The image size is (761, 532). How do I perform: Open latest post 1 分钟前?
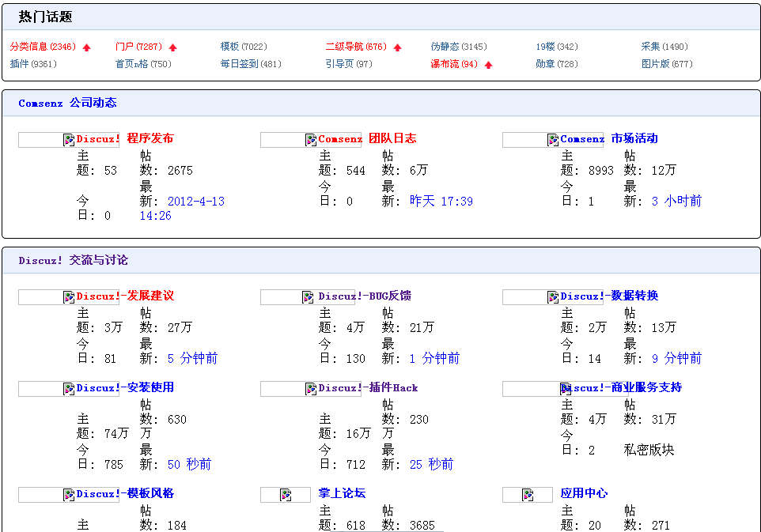(434, 358)
